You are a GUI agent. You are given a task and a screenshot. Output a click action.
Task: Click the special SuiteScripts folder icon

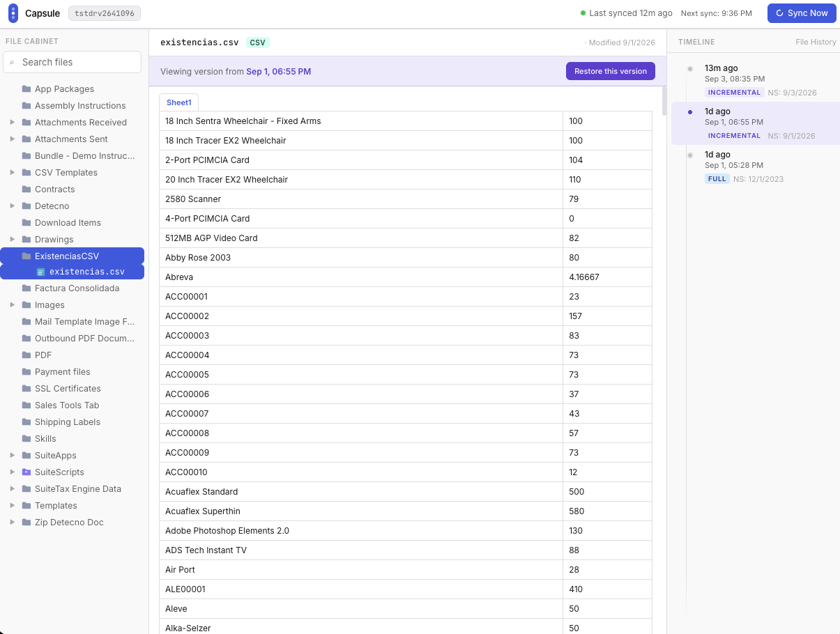click(26, 472)
